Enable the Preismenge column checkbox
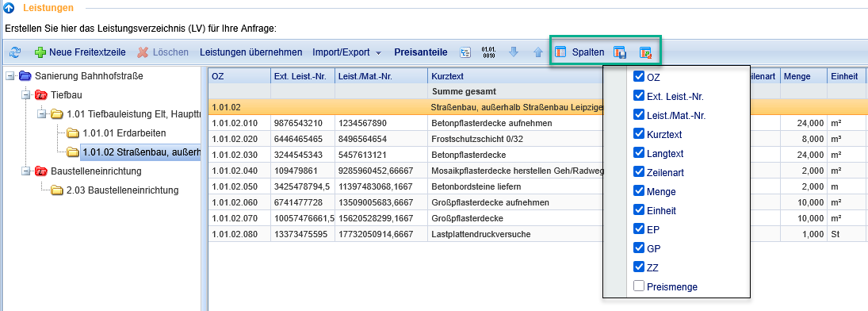This screenshot has width=868, height=311. tap(639, 286)
